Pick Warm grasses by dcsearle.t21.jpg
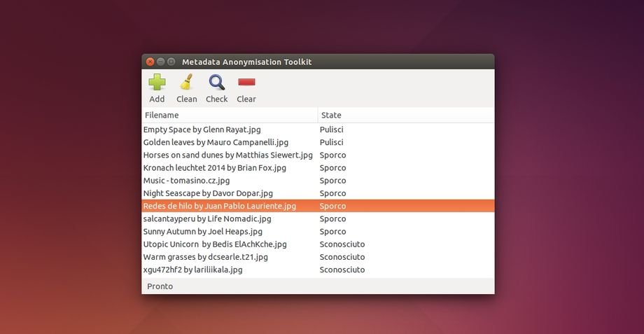 click(x=205, y=257)
